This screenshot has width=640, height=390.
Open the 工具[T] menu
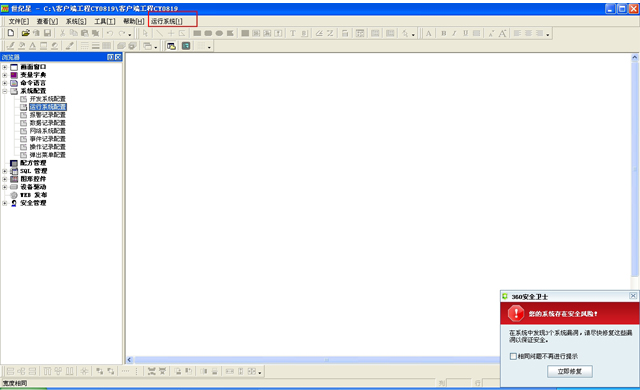(x=104, y=21)
